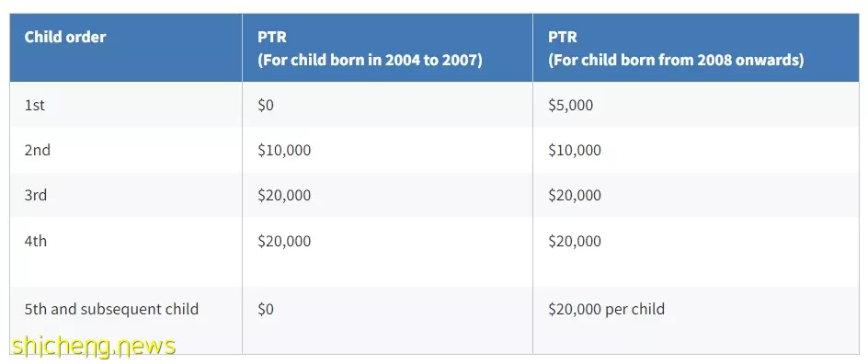Select 3rd child $20,000 in 2004-2007 column

click(284, 195)
